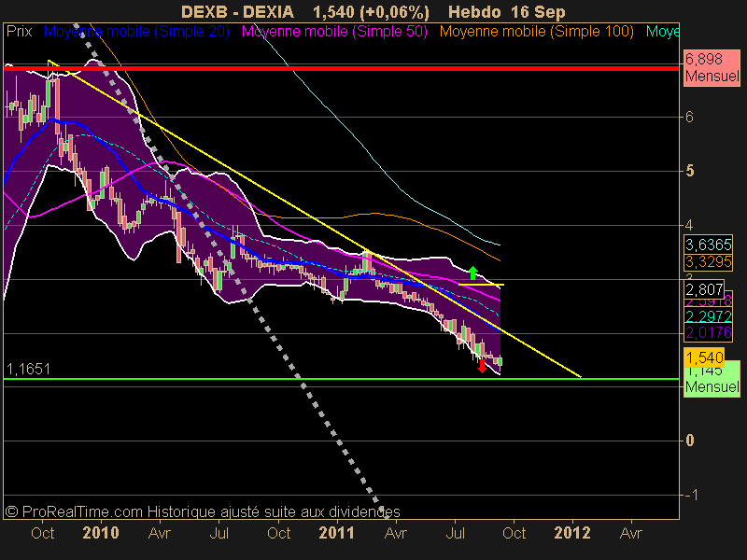Click the 6,898 Mensuel resistance label

(x=712, y=67)
